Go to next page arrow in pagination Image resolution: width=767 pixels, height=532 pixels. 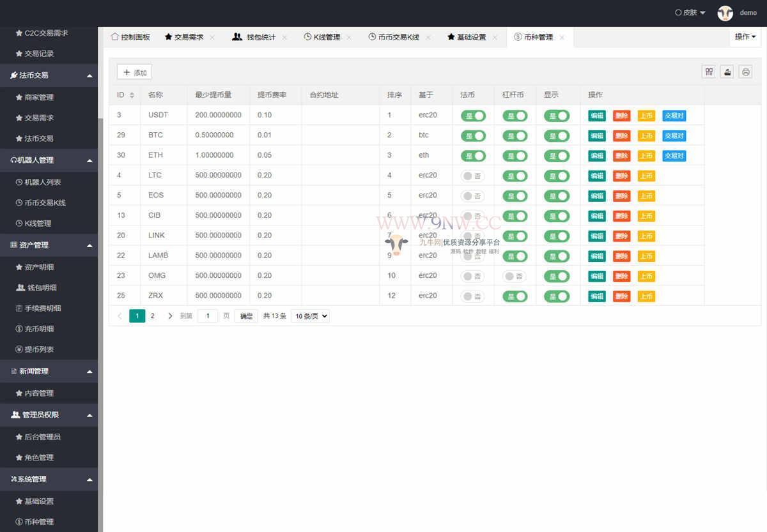(170, 316)
